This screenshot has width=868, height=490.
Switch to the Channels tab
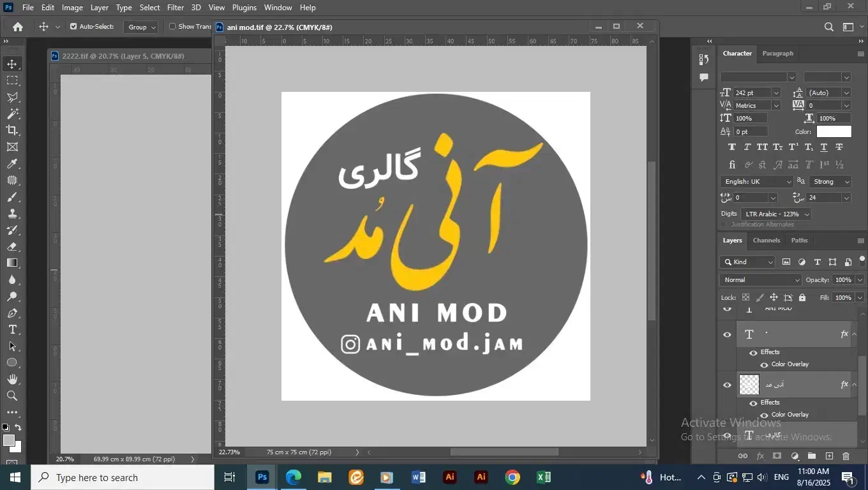click(x=766, y=241)
